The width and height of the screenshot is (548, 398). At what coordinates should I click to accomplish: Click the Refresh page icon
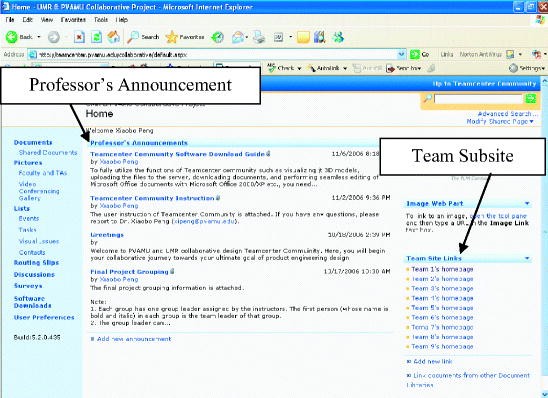coord(96,37)
